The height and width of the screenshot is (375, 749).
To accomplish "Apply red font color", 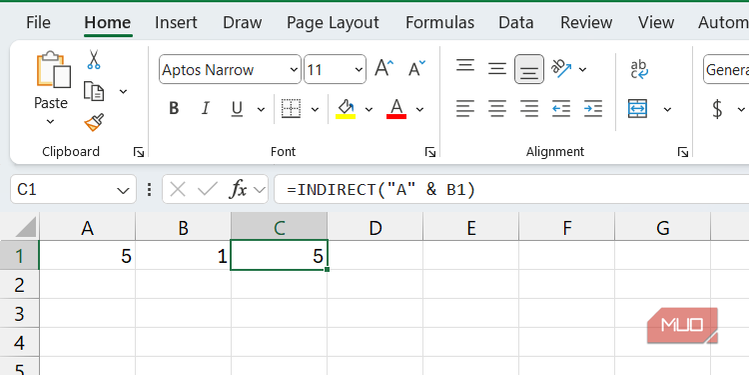I will (x=396, y=109).
